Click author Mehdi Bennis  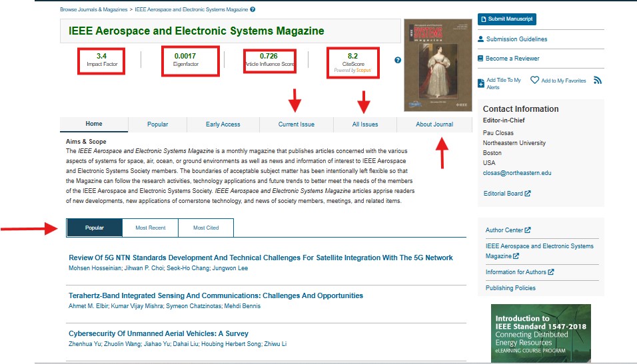(243, 306)
